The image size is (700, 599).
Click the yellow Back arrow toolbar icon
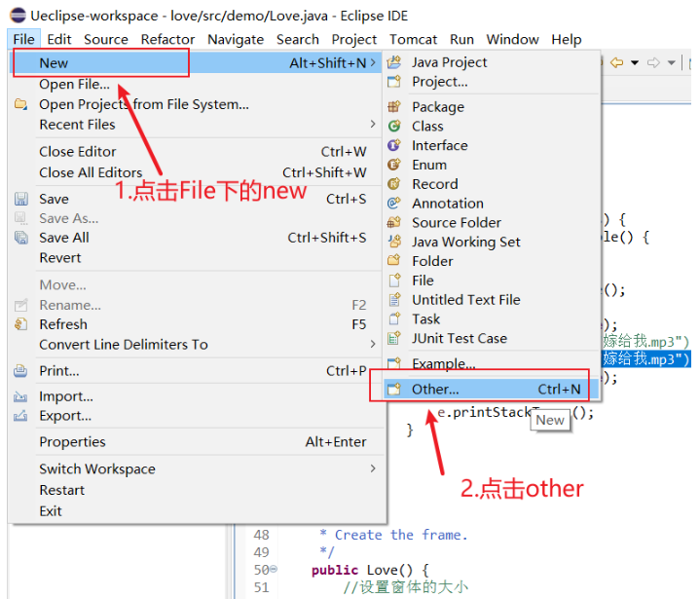[x=616, y=62]
